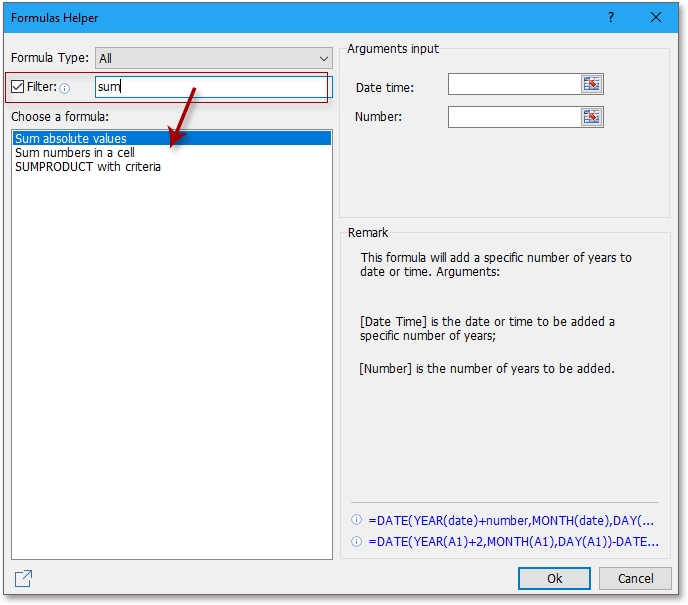Focus the Number input box
This screenshot has height=605, width=688.
click(513, 117)
